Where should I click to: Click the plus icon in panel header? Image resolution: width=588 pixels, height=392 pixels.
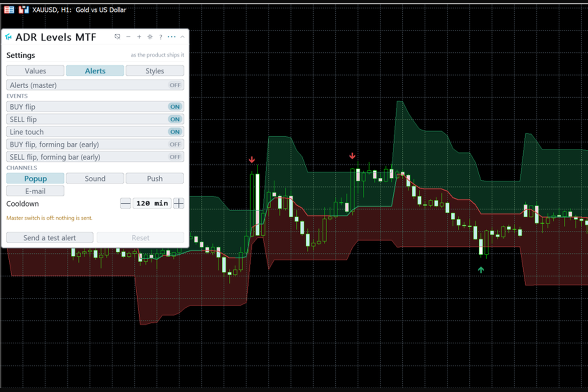(139, 37)
